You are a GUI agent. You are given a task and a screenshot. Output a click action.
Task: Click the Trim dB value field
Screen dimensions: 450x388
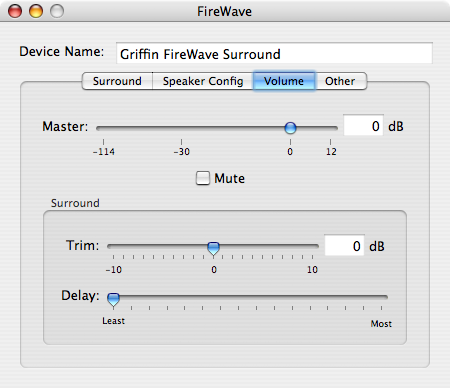[344, 246]
